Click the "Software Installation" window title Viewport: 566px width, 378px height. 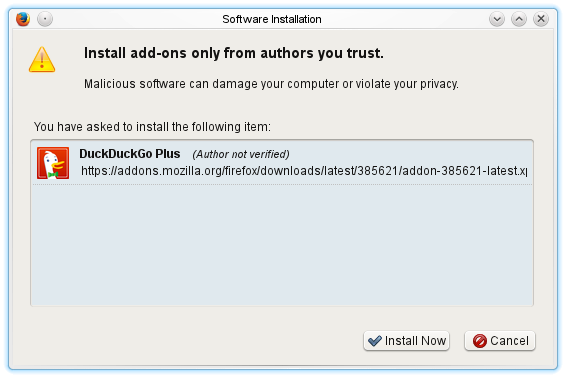272,19
